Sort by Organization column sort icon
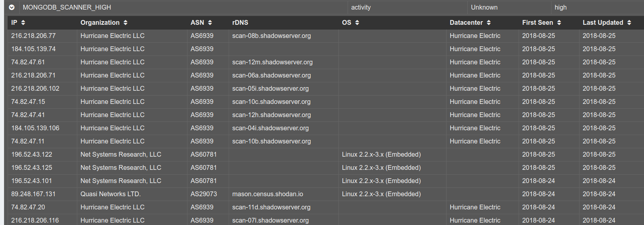 125,22
